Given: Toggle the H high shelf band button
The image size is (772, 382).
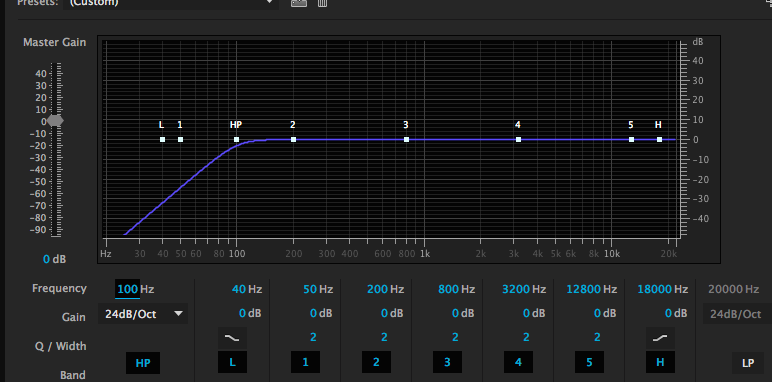Looking at the screenshot, I should tap(660, 363).
